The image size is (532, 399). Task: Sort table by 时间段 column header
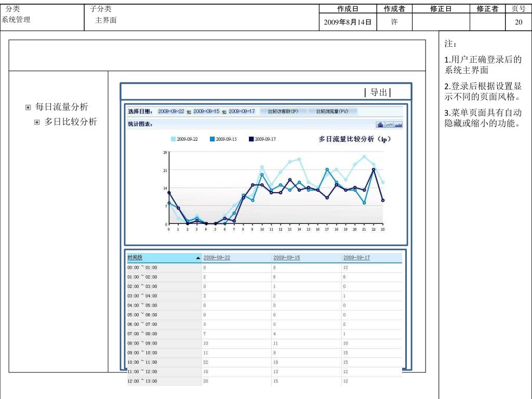coord(135,258)
